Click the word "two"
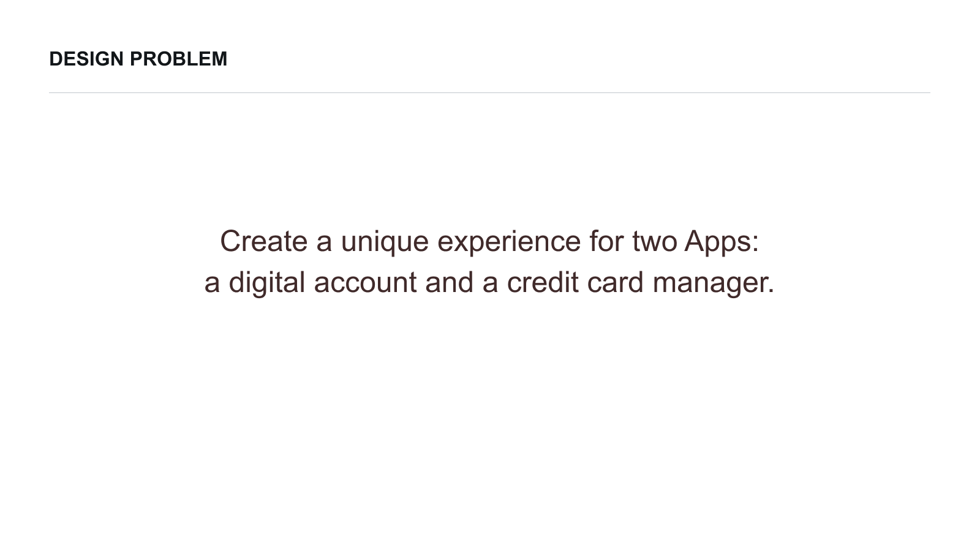The image size is (980, 551). tap(654, 241)
